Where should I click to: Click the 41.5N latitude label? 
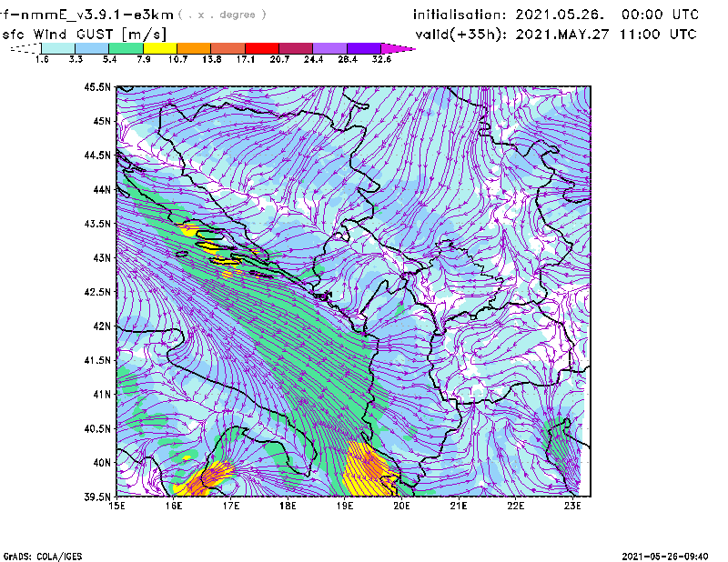(x=97, y=360)
